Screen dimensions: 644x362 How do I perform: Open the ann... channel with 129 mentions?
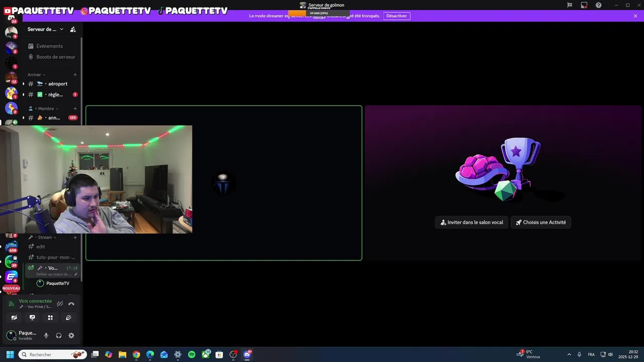click(x=52, y=118)
